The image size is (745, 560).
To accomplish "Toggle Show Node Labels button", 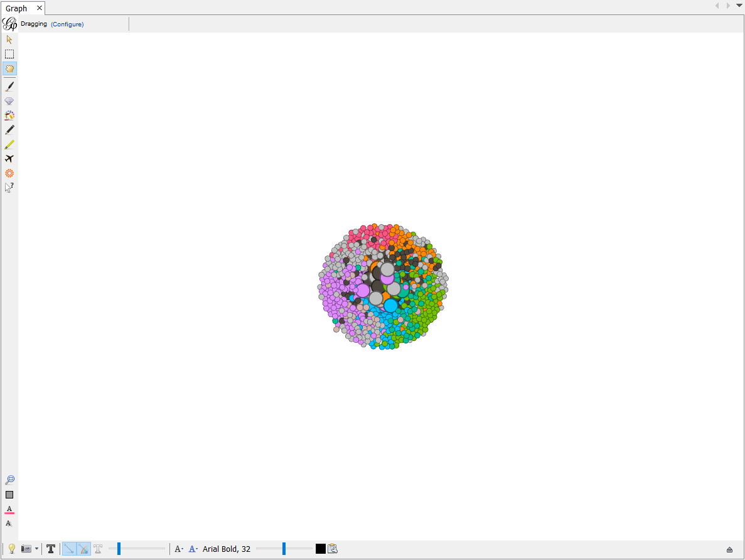I will point(51,549).
